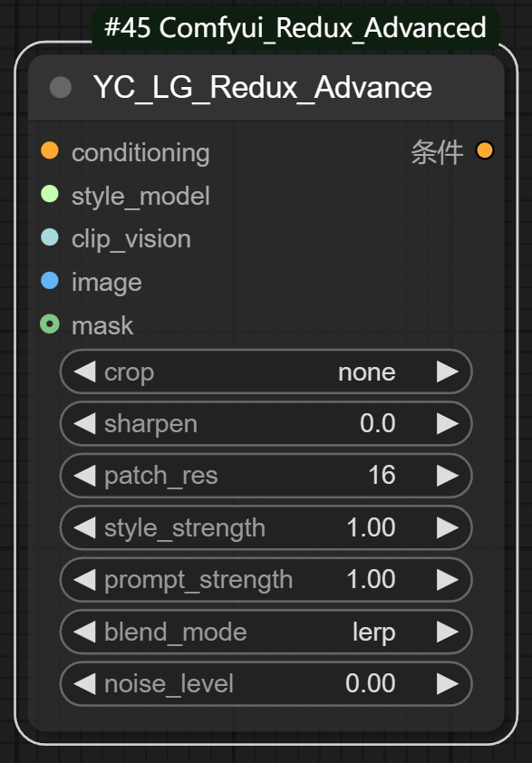Click the blue image input socket

pyautogui.click(x=50, y=280)
